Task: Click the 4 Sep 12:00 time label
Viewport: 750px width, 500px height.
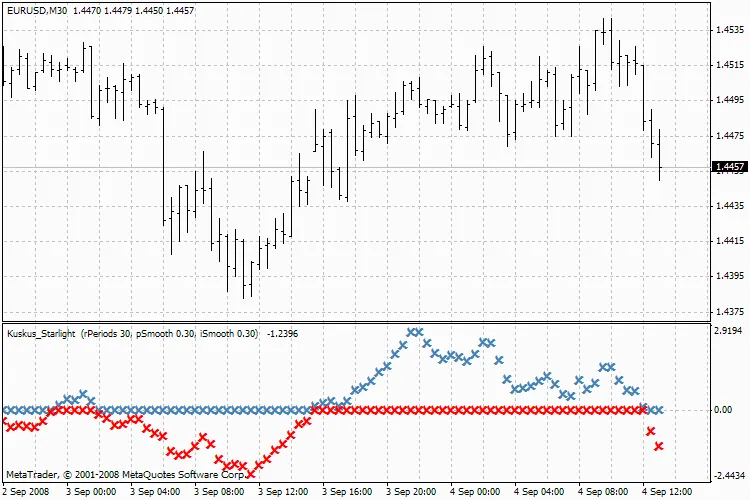Action: pos(667,492)
